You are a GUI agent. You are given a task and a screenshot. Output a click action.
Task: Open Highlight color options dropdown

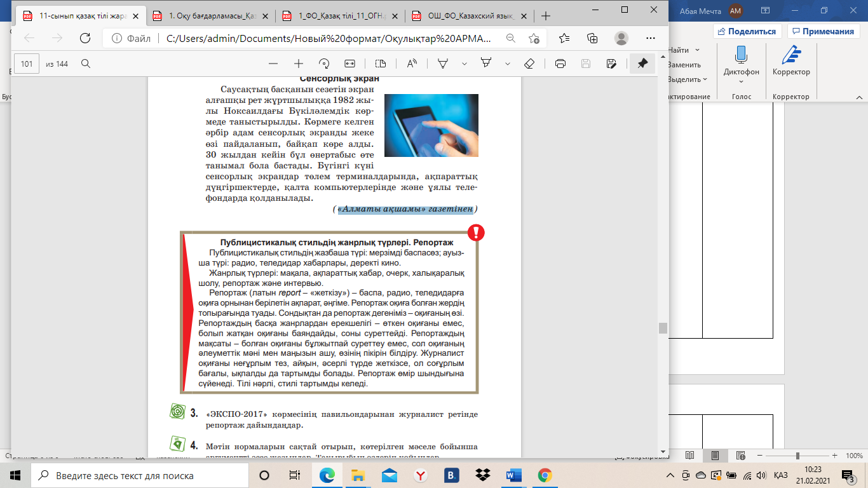[507, 64]
